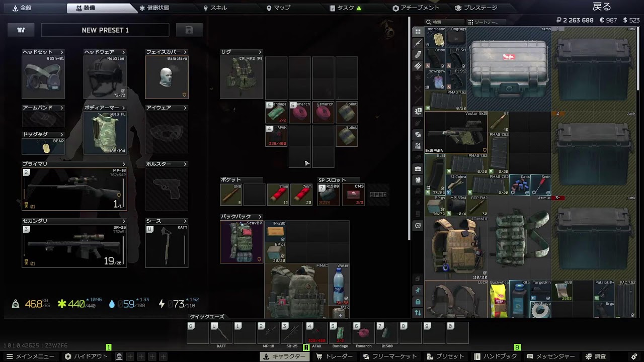Select the first Junk box in stash

(x=595, y=69)
